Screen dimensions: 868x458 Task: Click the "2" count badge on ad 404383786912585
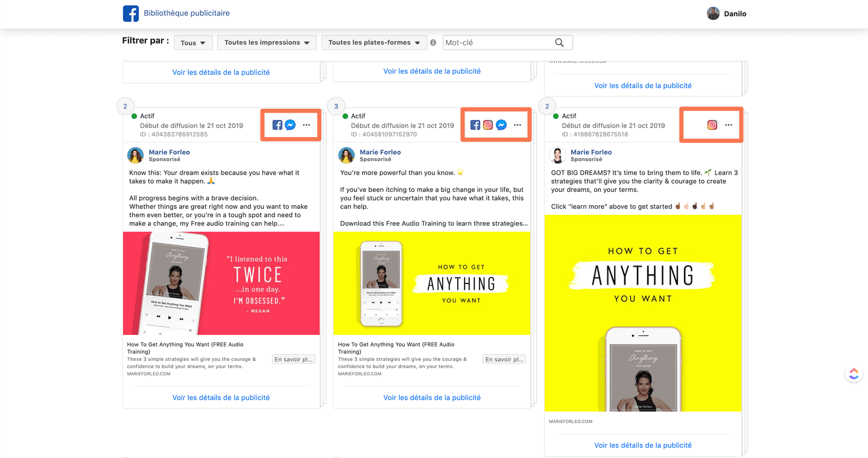125,107
